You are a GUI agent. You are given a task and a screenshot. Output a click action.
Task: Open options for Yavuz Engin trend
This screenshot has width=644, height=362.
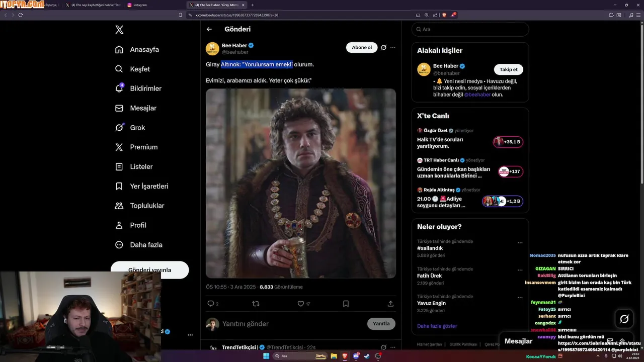coord(520,298)
